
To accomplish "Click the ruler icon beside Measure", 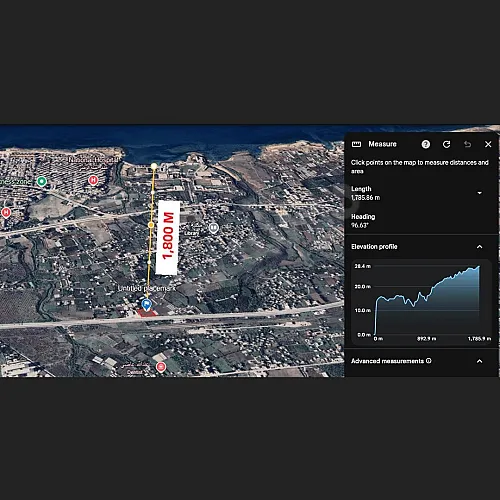I will [x=356, y=144].
